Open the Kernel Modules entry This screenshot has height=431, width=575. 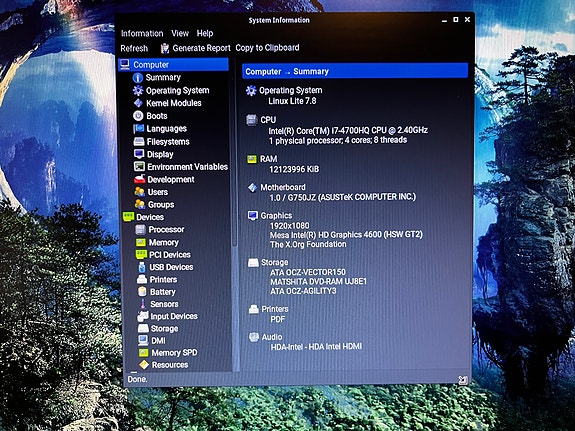click(x=174, y=103)
